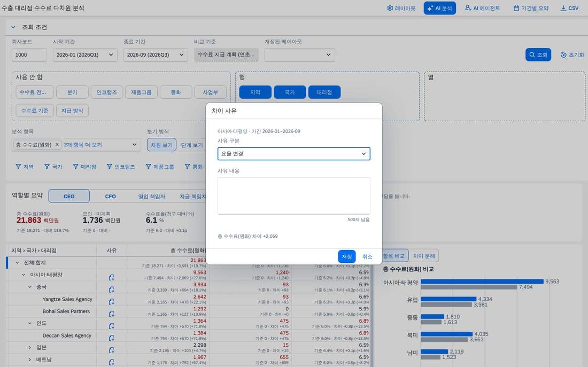
Task: Switch to 차원 보기 view mode
Action: 161,145
